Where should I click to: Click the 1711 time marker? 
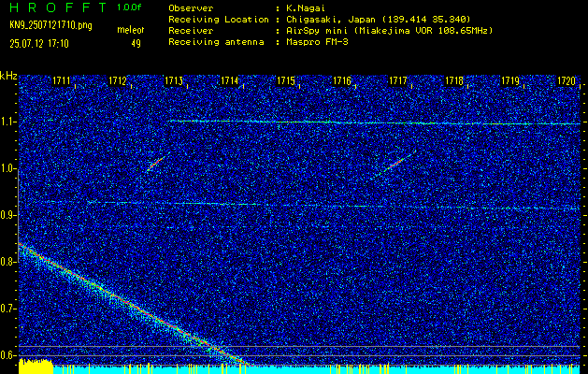(x=61, y=80)
